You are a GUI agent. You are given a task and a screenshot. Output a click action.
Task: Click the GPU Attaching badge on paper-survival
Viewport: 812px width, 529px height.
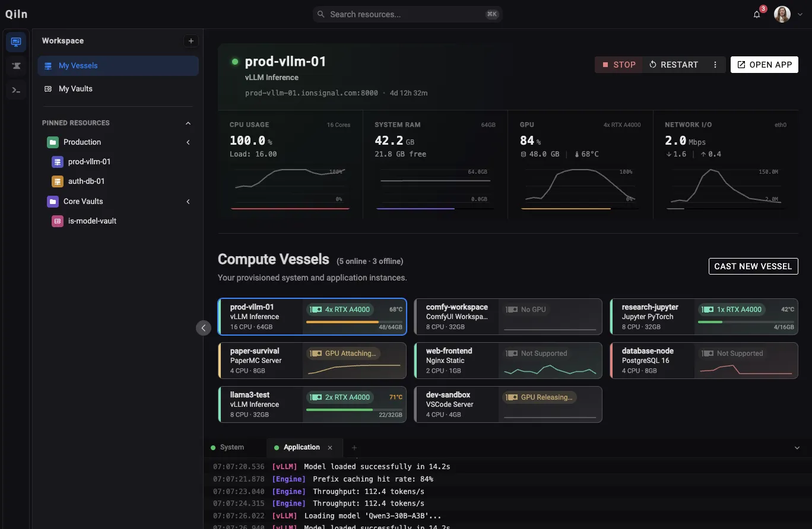point(344,353)
